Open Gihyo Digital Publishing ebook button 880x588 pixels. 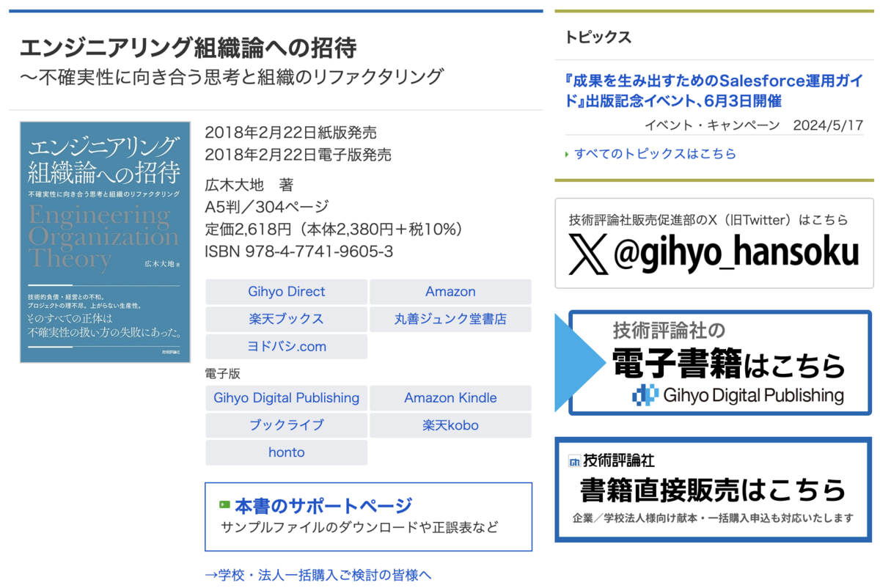[286, 398]
